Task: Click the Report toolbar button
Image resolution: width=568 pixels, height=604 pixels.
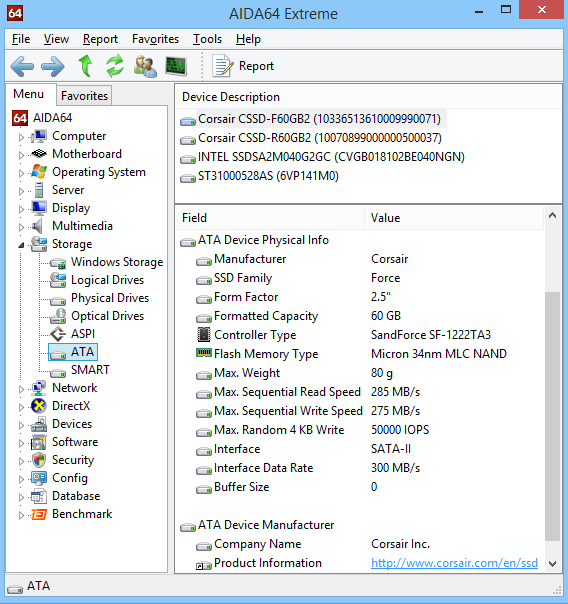Action: [243, 66]
